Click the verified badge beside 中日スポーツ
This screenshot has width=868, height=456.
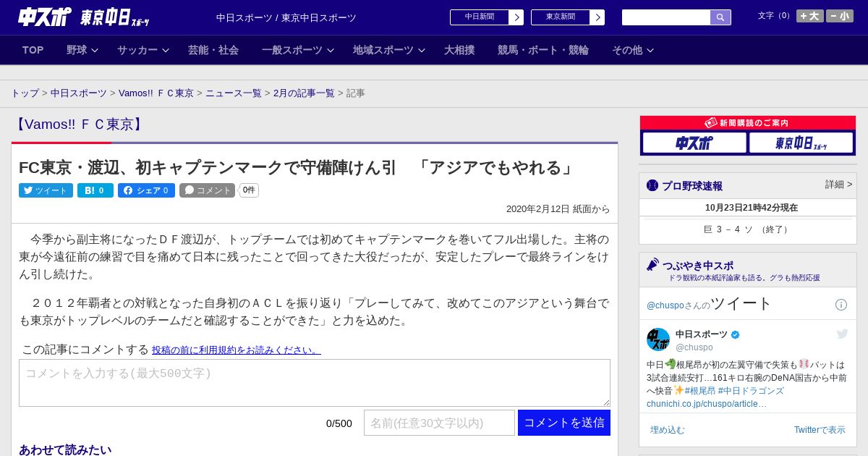[736, 334]
